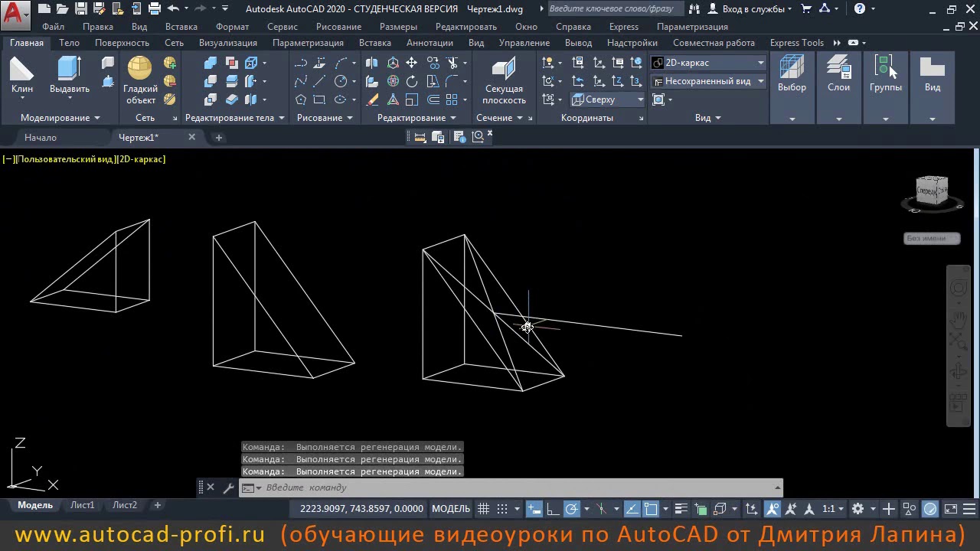
Task: Click the Гладкий объект mesh tool
Action: click(x=140, y=80)
